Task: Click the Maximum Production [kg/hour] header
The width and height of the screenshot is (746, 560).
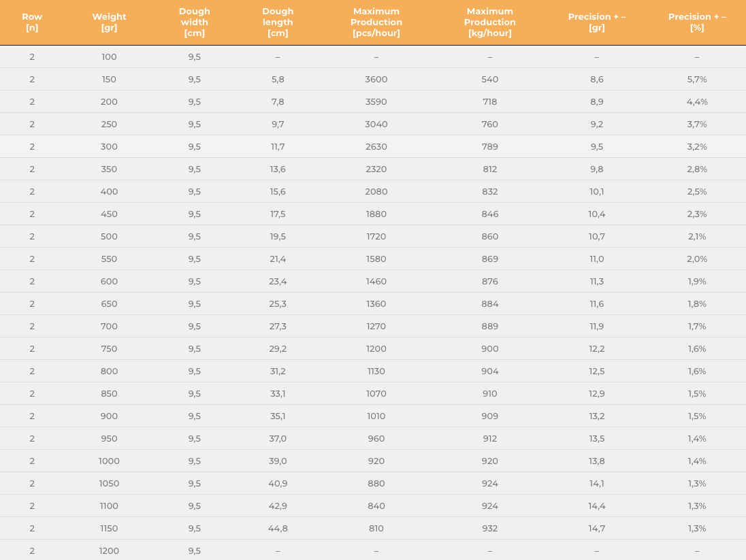Action: point(489,22)
